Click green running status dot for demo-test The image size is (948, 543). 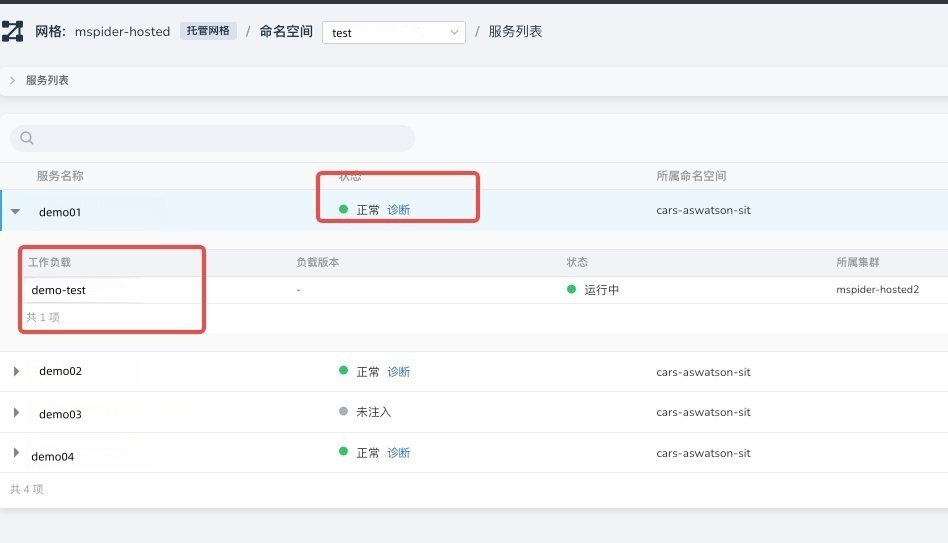(x=572, y=290)
